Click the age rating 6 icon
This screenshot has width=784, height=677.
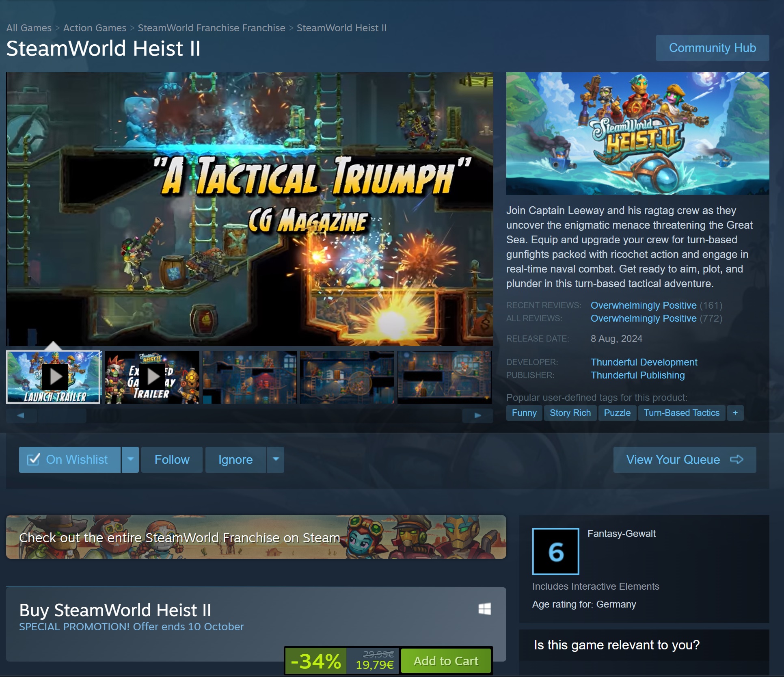click(x=555, y=552)
